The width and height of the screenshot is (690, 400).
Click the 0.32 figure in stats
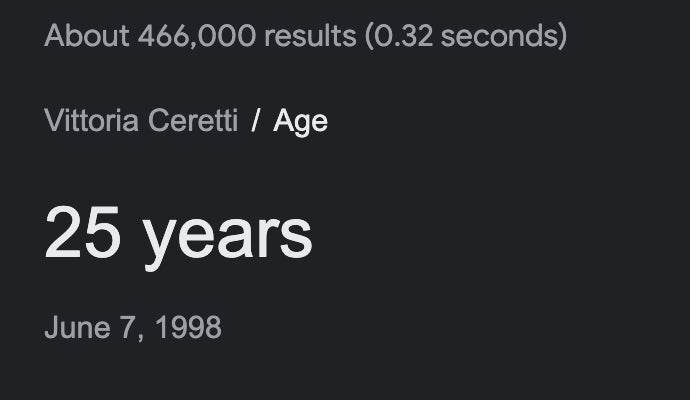click(x=402, y=37)
